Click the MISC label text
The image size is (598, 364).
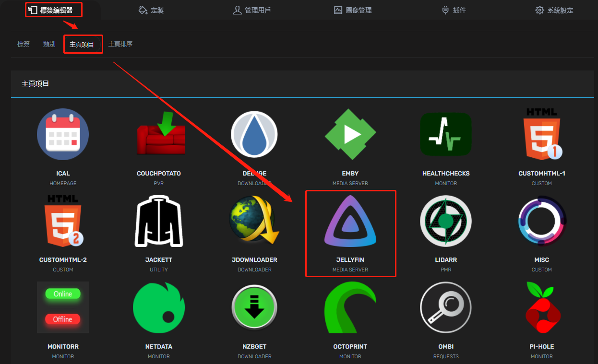[542, 260]
